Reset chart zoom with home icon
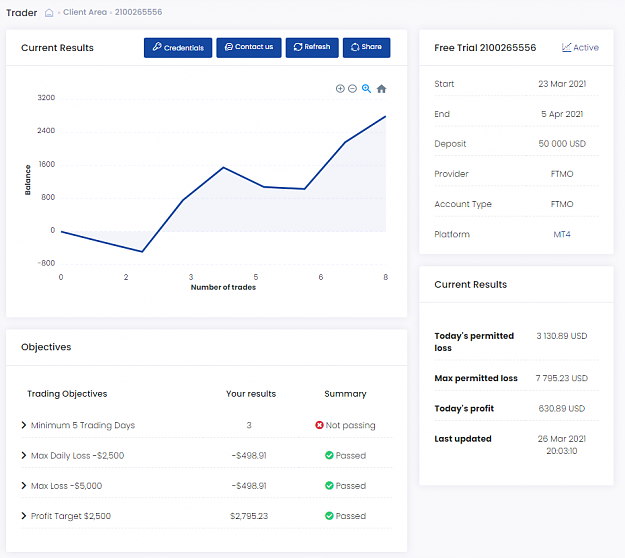The height and width of the screenshot is (558, 625). pyautogui.click(x=381, y=88)
